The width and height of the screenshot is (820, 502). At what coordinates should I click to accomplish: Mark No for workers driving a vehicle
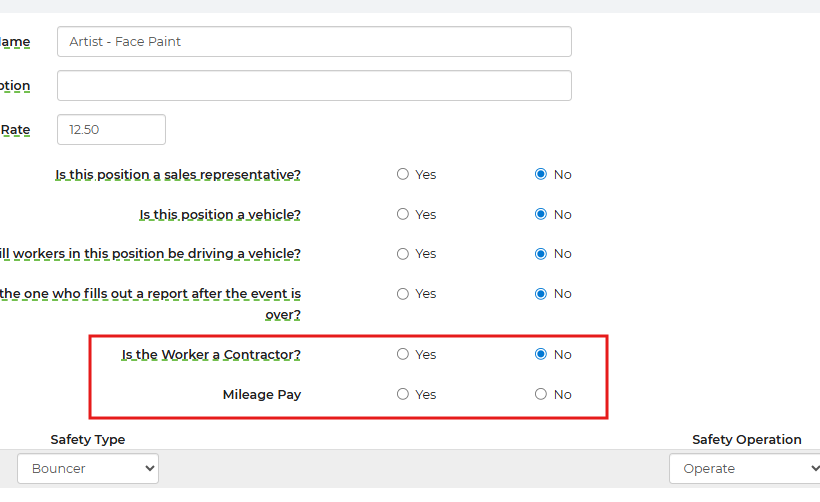point(541,254)
